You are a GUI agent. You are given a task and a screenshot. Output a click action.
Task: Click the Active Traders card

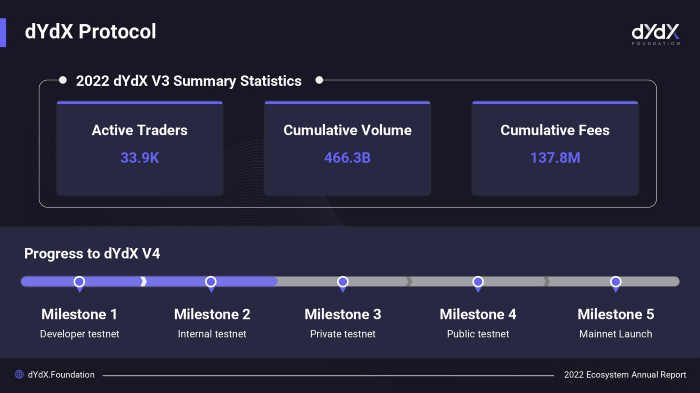(140, 148)
